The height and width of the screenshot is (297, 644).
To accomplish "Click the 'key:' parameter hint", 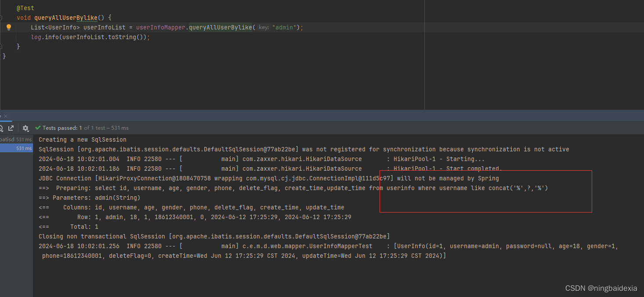I will pos(264,27).
